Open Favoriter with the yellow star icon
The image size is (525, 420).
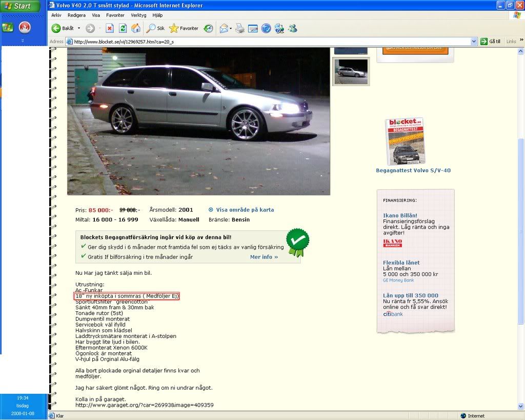[174, 28]
